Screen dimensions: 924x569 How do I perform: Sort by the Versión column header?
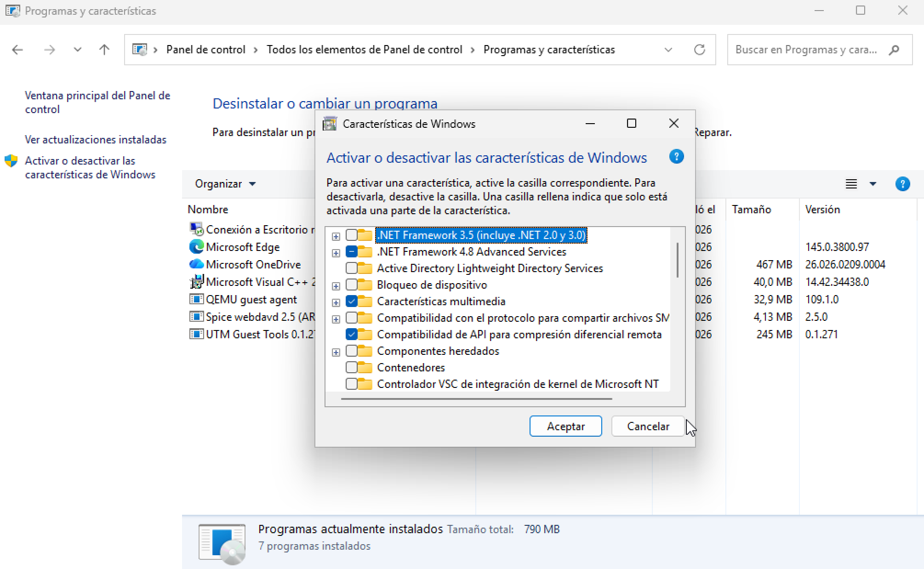click(x=822, y=210)
